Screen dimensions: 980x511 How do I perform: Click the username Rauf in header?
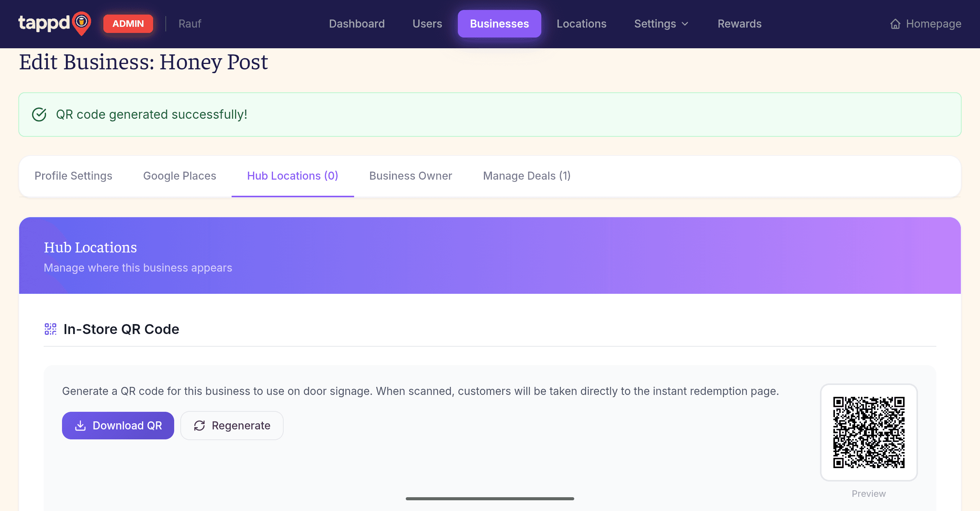point(190,24)
